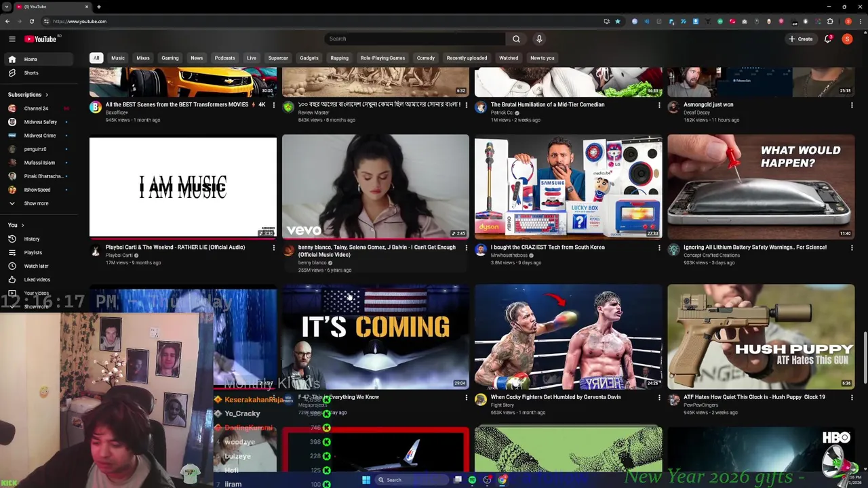This screenshot has width=868, height=488.
Task: Open the Chrome three-dot menu
Action: [861, 21]
